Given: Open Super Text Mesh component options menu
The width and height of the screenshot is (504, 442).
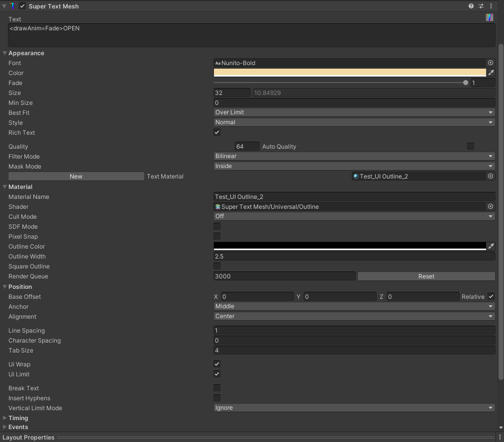Looking at the screenshot, I should [491, 6].
